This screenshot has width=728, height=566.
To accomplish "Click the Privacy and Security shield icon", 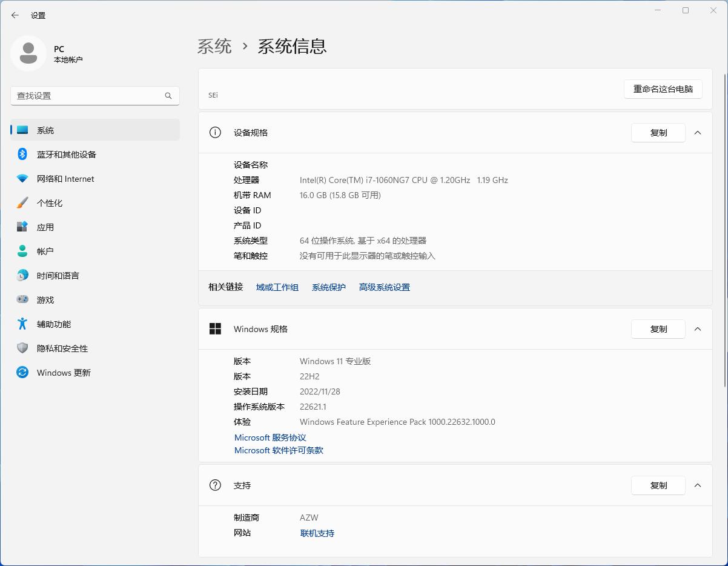I will (22, 348).
